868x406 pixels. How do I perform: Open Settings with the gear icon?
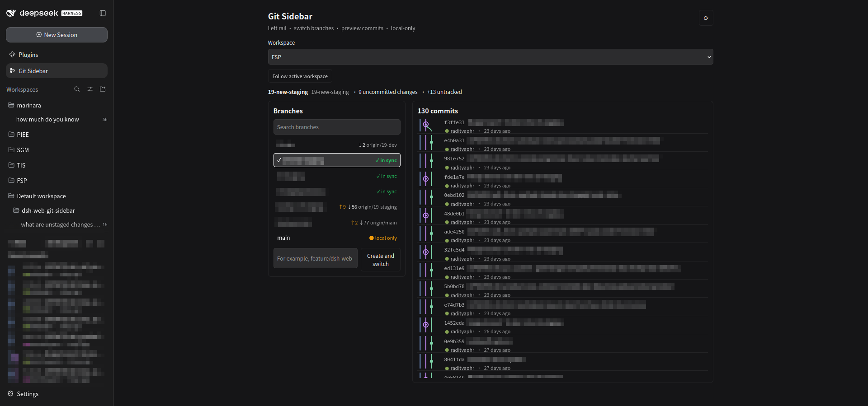10,394
